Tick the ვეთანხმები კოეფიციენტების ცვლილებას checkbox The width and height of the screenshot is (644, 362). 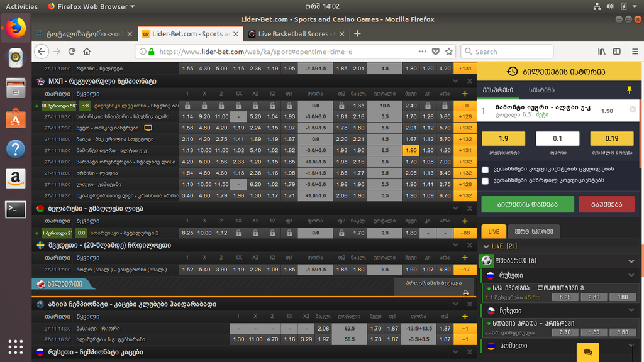point(486,170)
